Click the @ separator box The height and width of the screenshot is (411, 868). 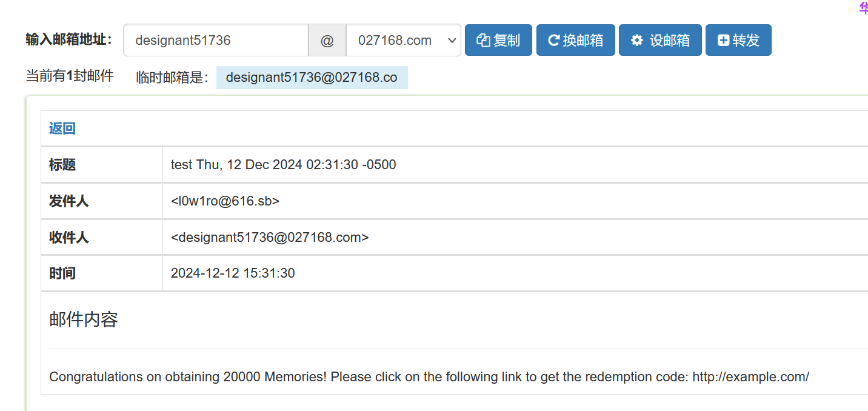pyautogui.click(x=327, y=41)
